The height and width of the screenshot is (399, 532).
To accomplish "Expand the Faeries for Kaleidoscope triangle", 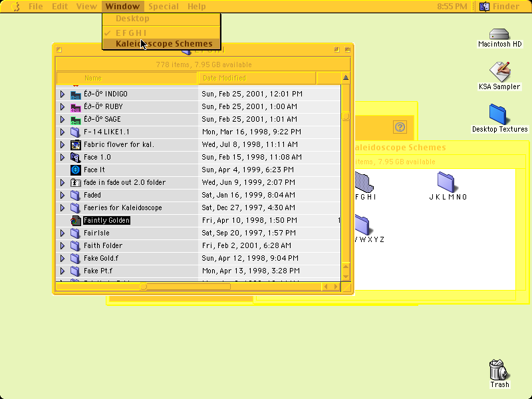I will point(63,207).
